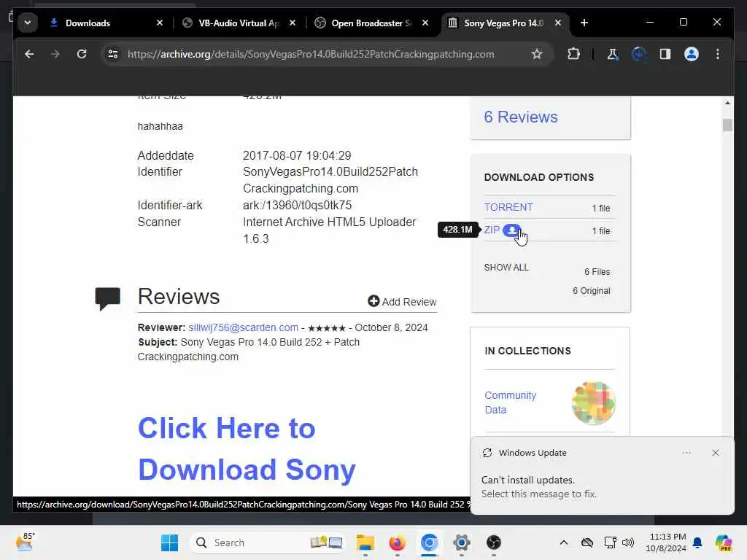Click the cloud sync tray icon

point(587,542)
